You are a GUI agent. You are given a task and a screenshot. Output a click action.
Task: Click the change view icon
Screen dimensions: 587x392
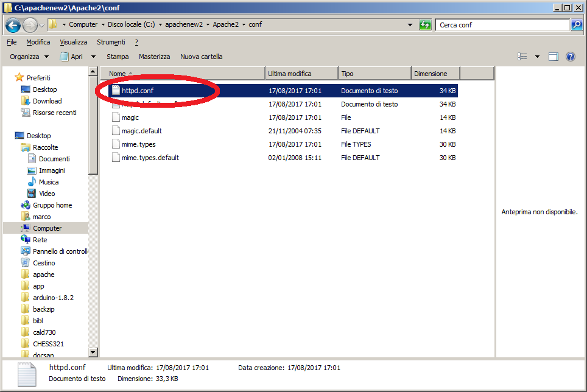tap(522, 57)
